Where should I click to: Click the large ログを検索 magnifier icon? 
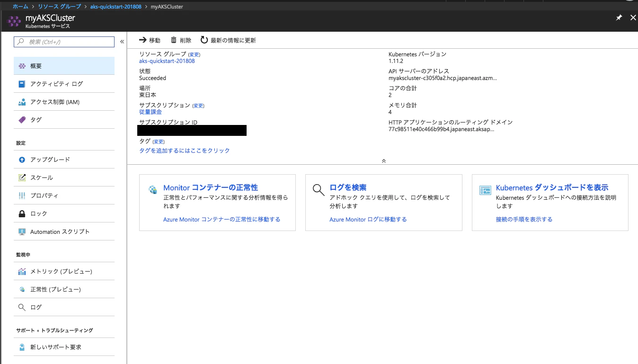319,190
